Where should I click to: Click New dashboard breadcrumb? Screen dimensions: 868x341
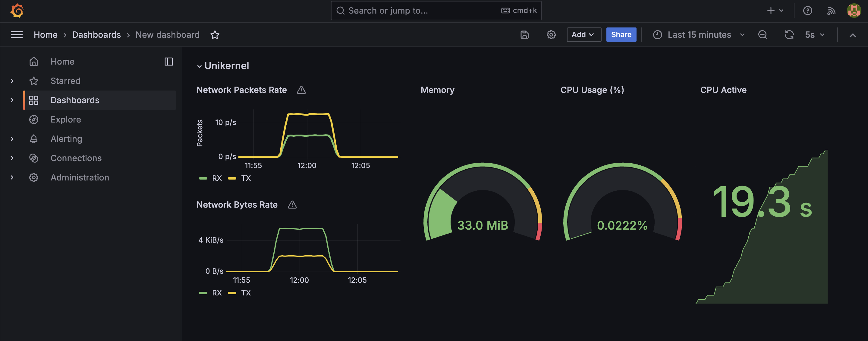point(168,35)
